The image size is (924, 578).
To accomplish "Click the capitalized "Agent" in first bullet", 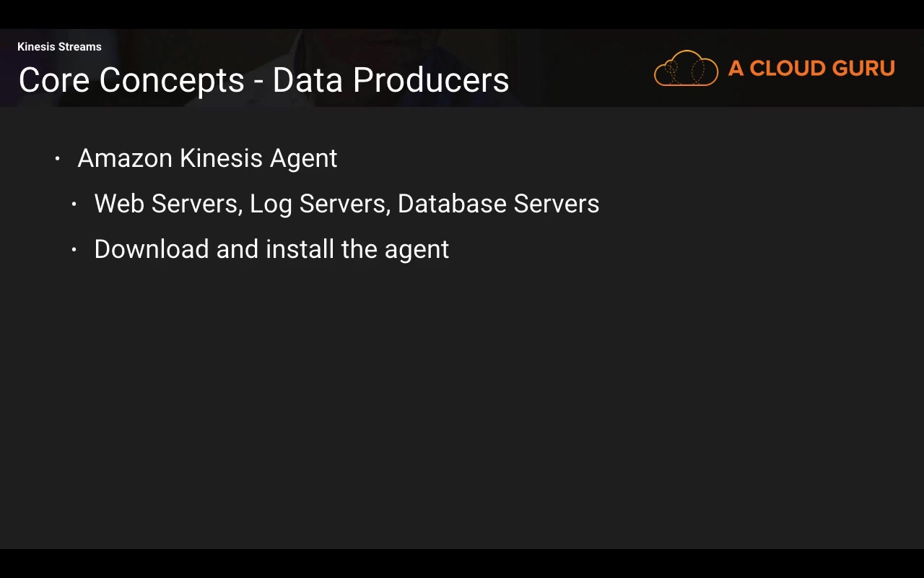I will click(303, 160).
